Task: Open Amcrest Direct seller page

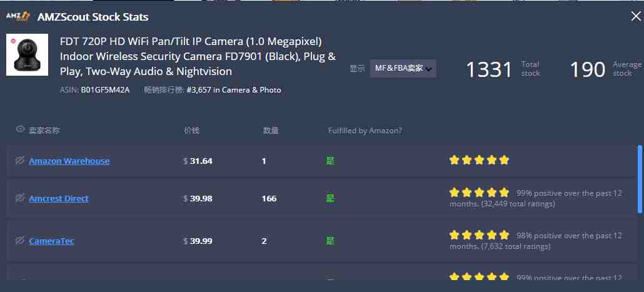Action: tap(59, 198)
